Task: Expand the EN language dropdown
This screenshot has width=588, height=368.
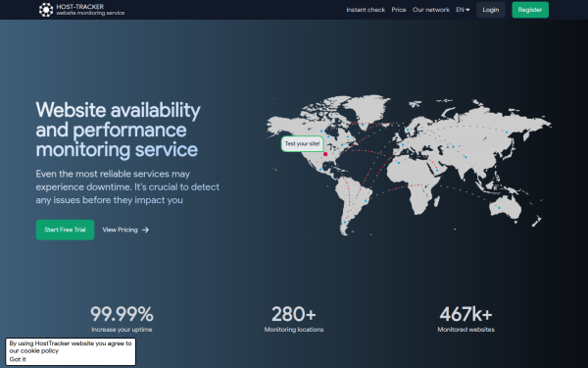Action: tap(463, 10)
